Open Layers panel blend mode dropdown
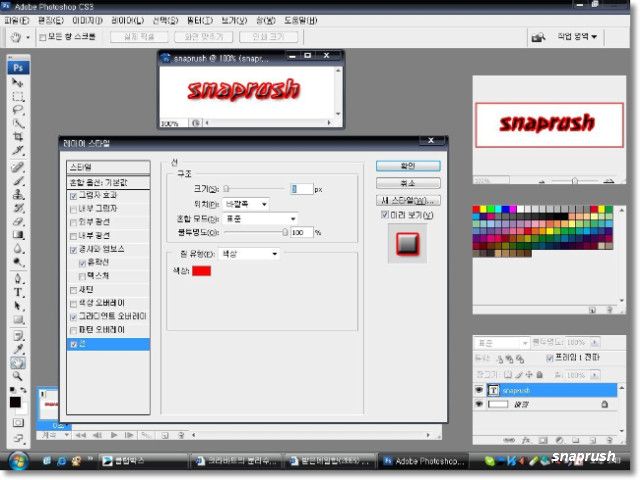This screenshot has width=640, height=480. pos(501,343)
